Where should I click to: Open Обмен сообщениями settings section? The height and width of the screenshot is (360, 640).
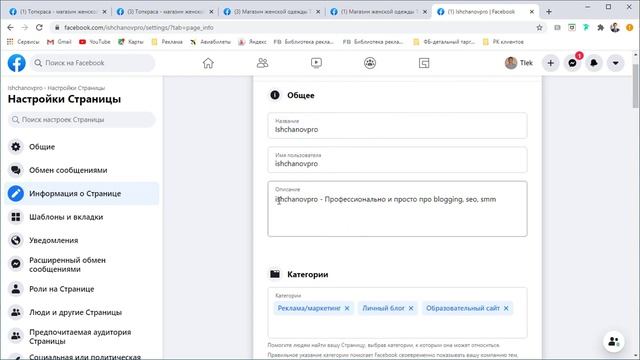coord(82,170)
